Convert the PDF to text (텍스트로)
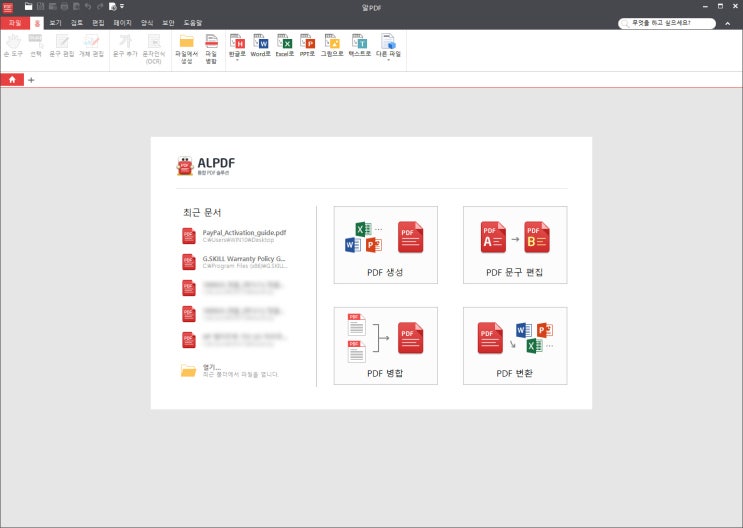This screenshot has height=528, width=743. point(360,46)
